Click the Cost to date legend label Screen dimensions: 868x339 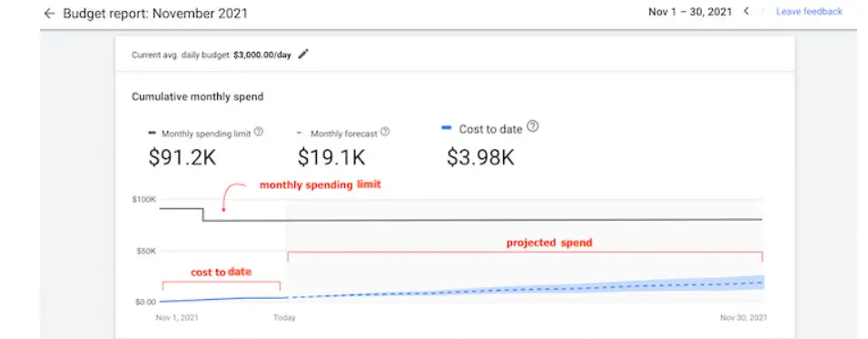490,129
